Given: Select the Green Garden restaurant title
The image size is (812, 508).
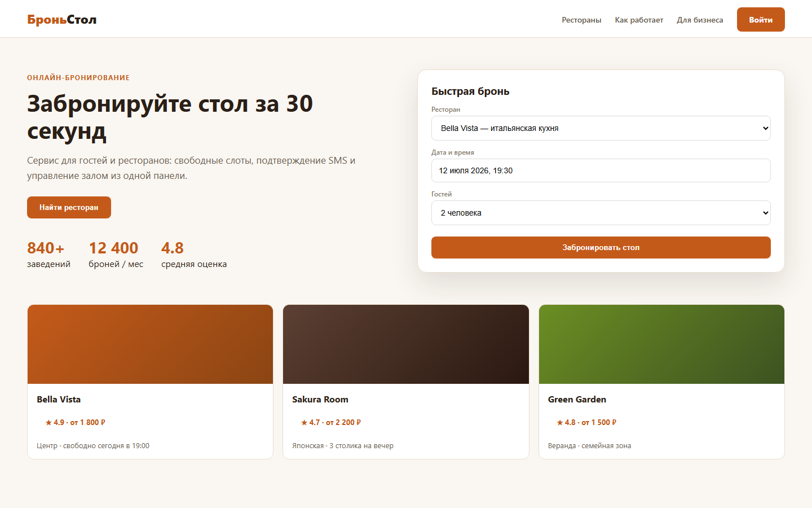Looking at the screenshot, I should pyautogui.click(x=577, y=400).
